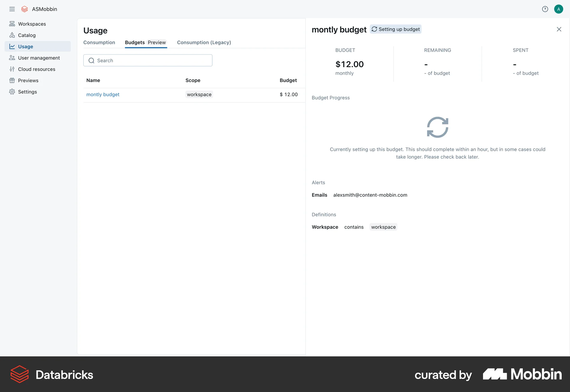570x392 pixels.
Task: Click inside the Search field
Action: pos(148,60)
